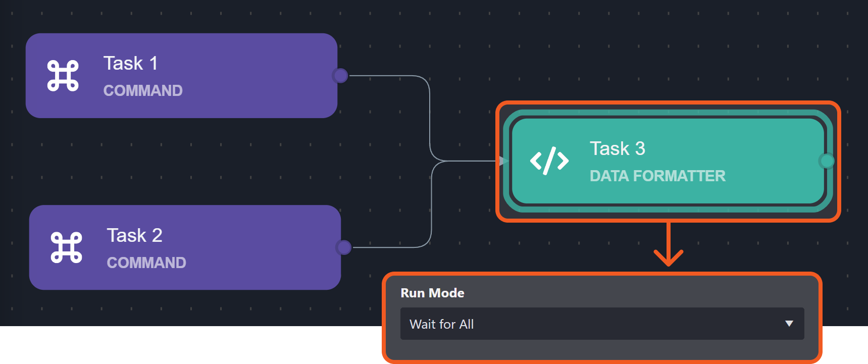
Task: Click the DATA FORMATTER type label
Action: [657, 176]
